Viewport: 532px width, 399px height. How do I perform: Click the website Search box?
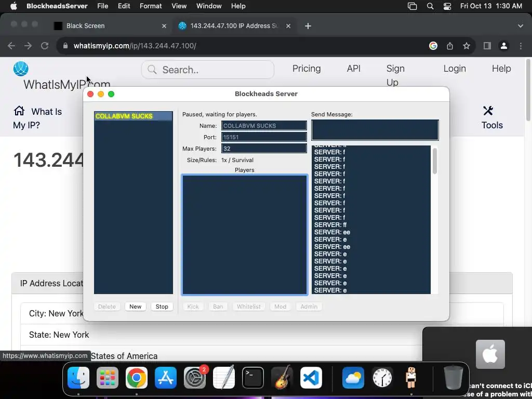pos(208,70)
